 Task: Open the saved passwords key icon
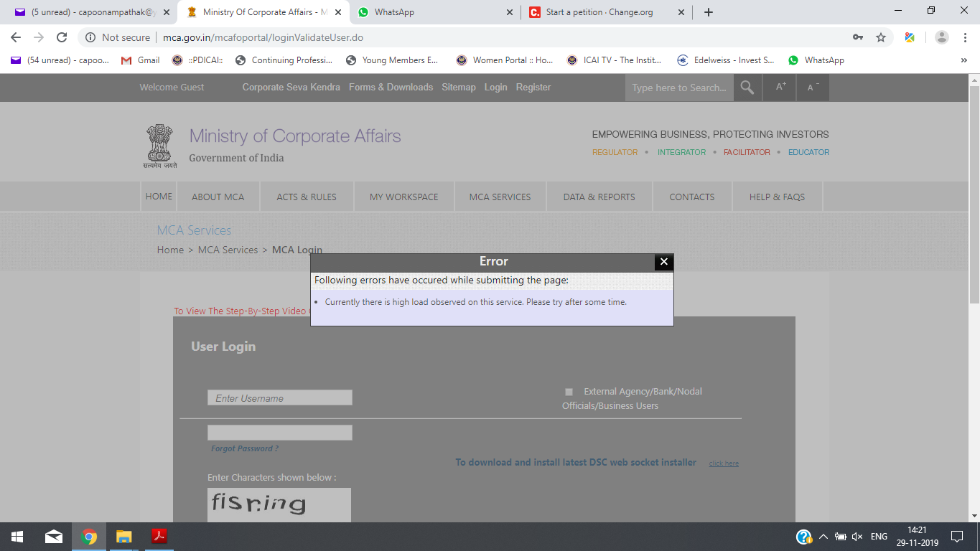pyautogui.click(x=858, y=37)
